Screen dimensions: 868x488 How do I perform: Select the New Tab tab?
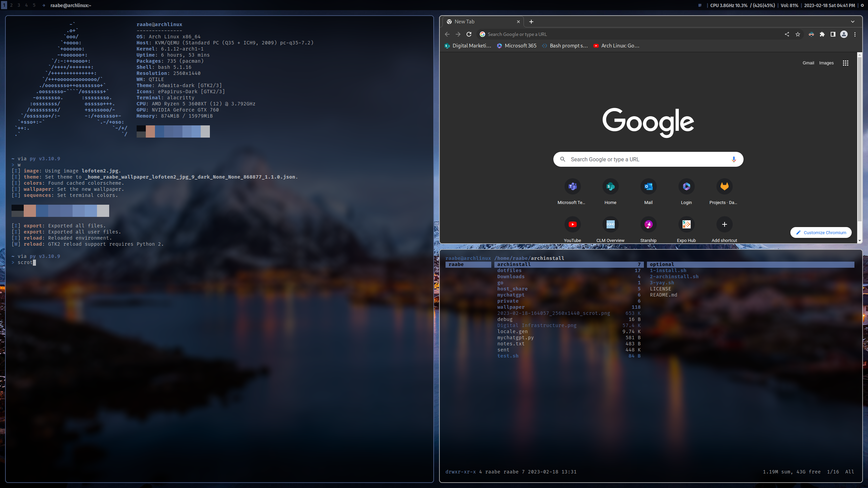(481, 22)
